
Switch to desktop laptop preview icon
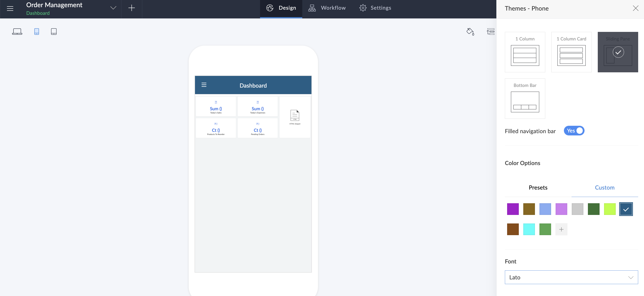click(x=17, y=31)
